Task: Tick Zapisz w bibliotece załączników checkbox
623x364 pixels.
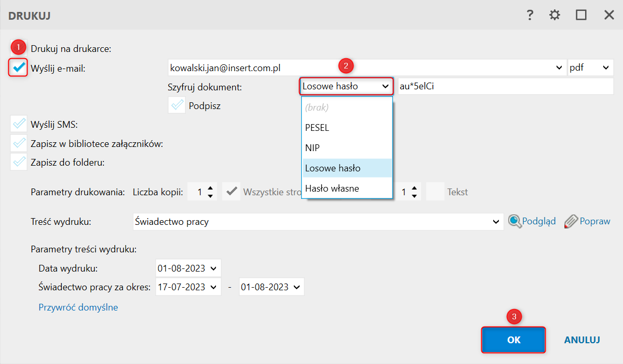Action: [x=19, y=143]
